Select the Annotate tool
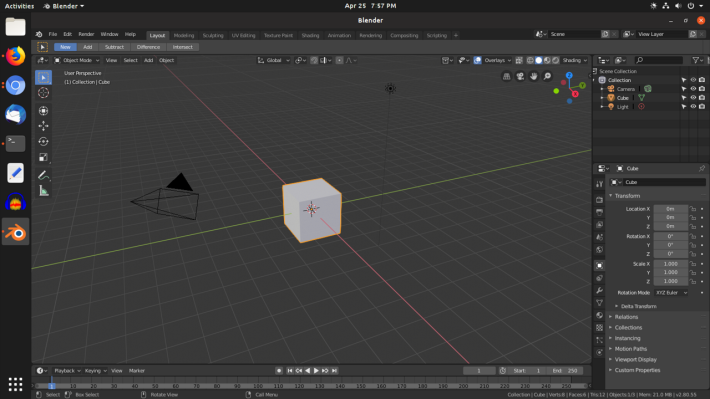Viewport: 710px width, 399px height. click(x=43, y=175)
